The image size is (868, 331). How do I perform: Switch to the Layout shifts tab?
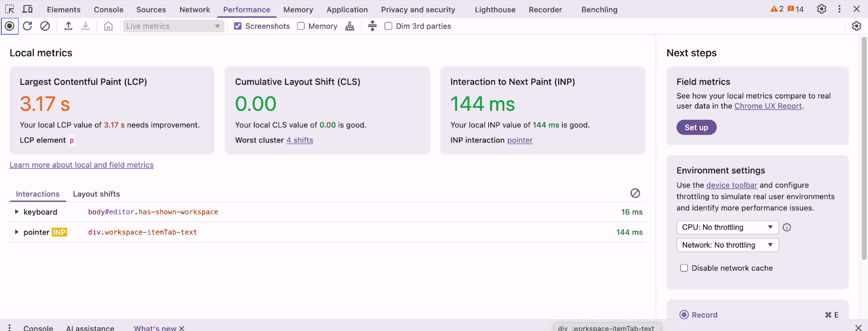97,194
